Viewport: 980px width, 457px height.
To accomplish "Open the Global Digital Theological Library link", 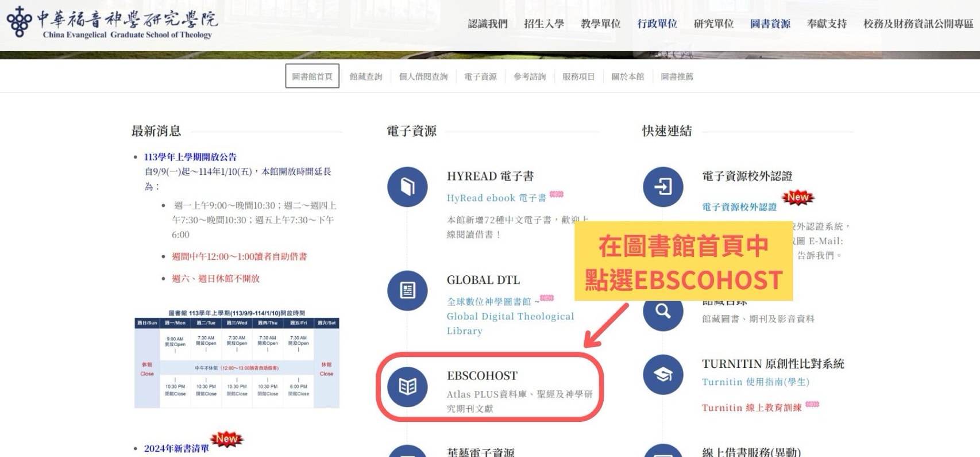I will coord(510,323).
